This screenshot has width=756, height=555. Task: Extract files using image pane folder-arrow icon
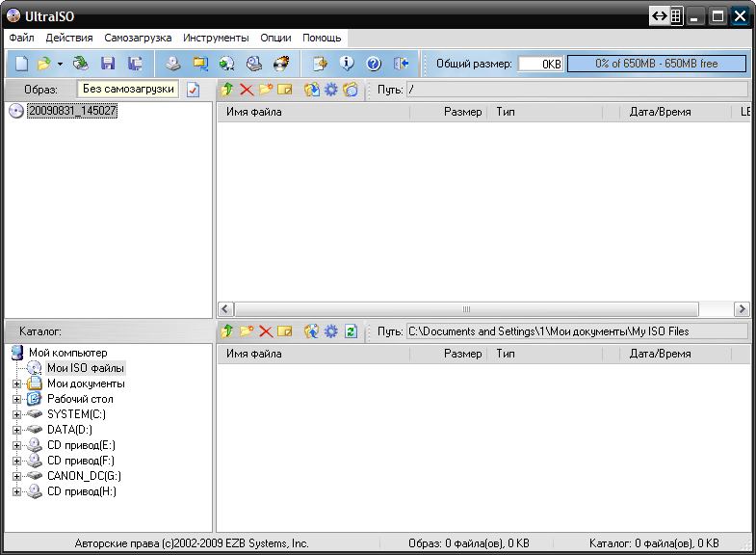coord(312,90)
